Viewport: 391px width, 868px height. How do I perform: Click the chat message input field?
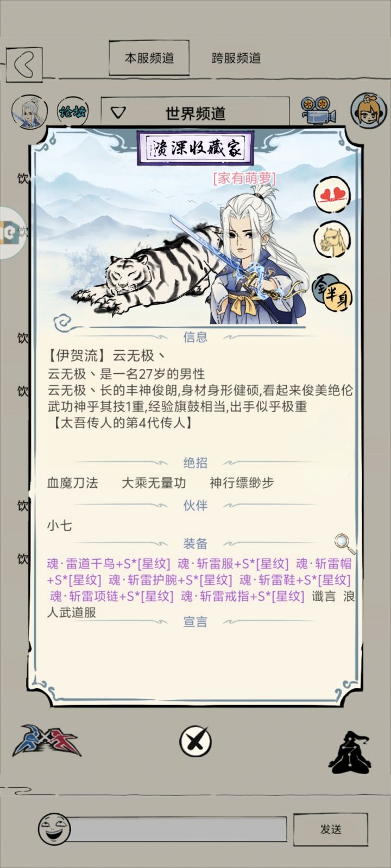tap(178, 829)
